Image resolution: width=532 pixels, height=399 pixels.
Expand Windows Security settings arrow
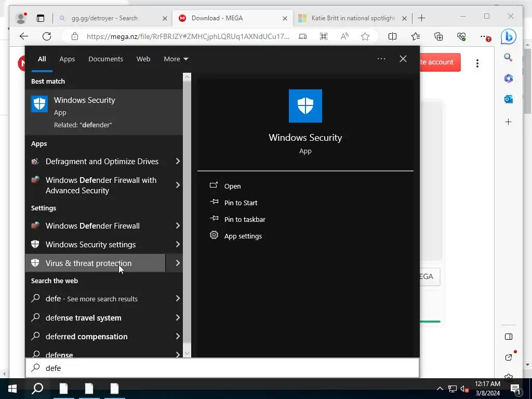pos(178,245)
